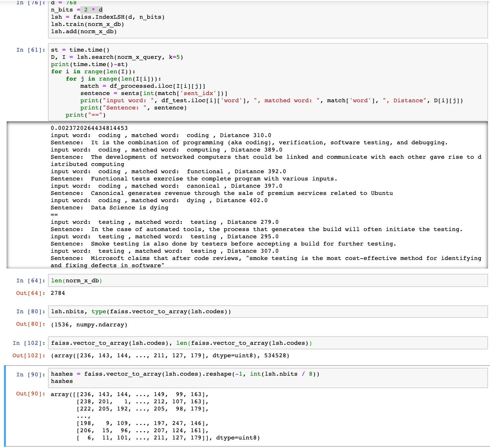Click output line with Distance 279.0
490x448 pixels.
(165, 222)
